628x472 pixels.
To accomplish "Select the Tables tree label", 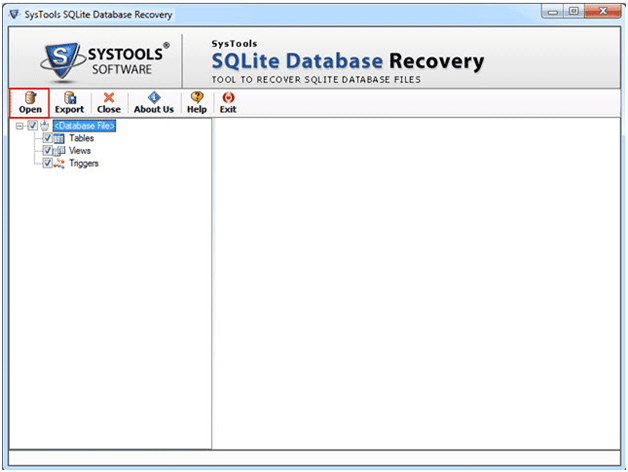I will [x=81, y=138].
